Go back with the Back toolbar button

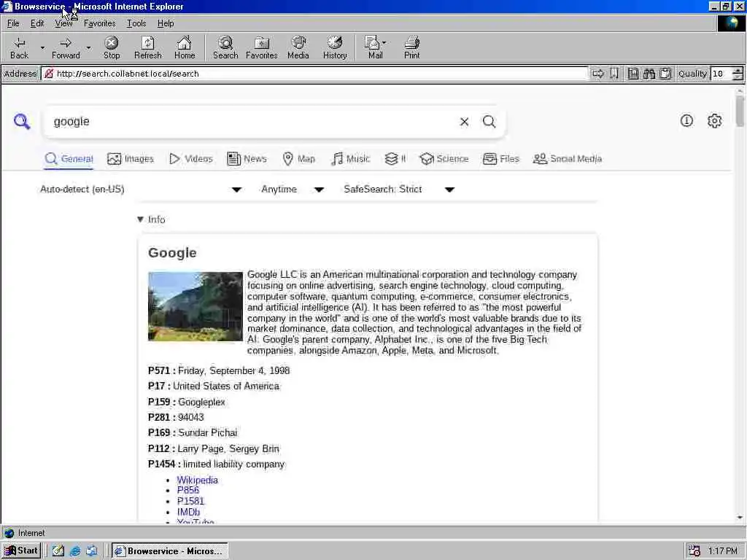point(19,47)
